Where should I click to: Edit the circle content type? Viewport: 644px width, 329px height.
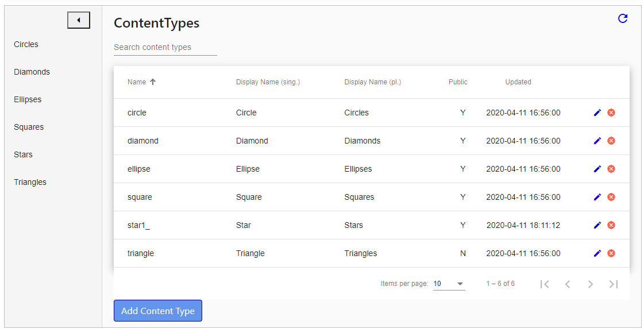(x=597, y=113)
